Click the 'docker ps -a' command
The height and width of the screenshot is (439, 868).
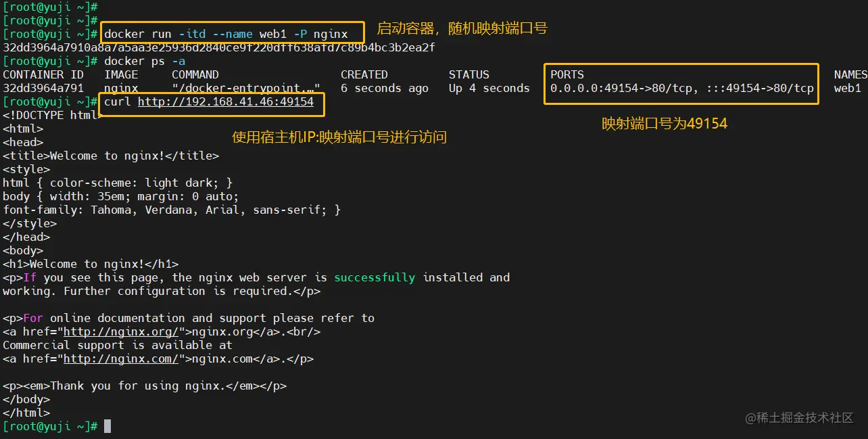(145, 61)
